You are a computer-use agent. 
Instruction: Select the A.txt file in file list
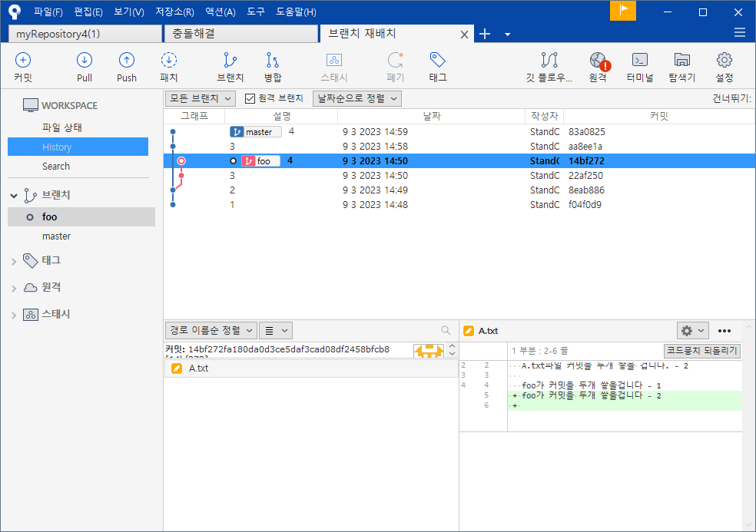311,368
